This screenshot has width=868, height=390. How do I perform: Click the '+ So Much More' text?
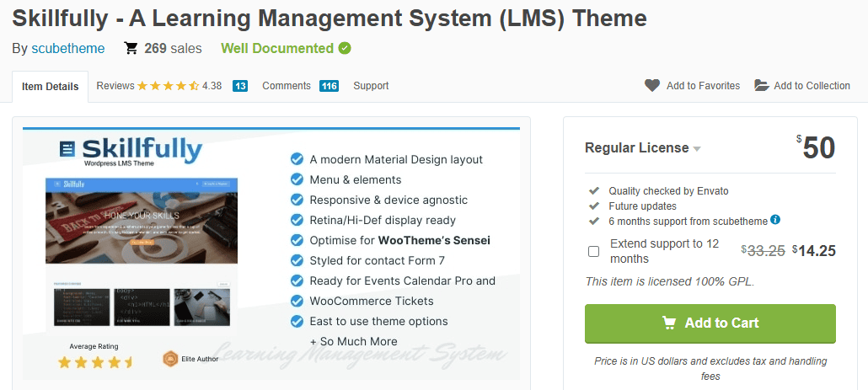(354, 341)
